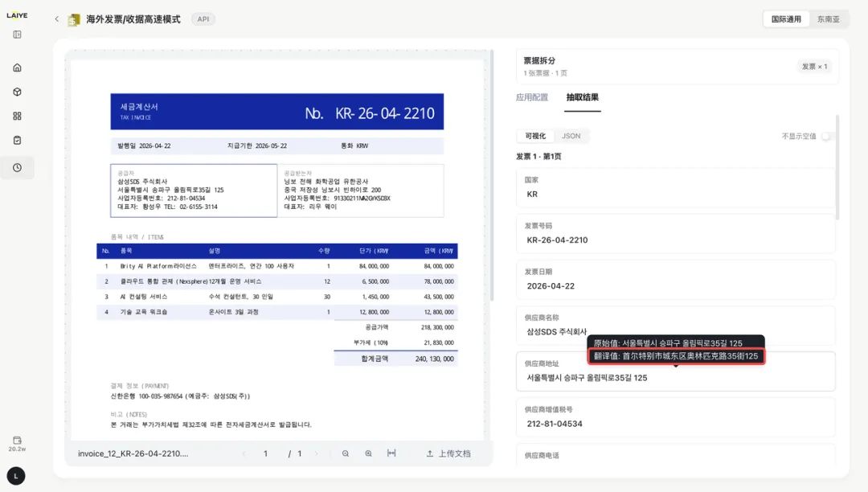Click the 上传文档 upload button
Screen dimensions: 868x492
[448, 453]
